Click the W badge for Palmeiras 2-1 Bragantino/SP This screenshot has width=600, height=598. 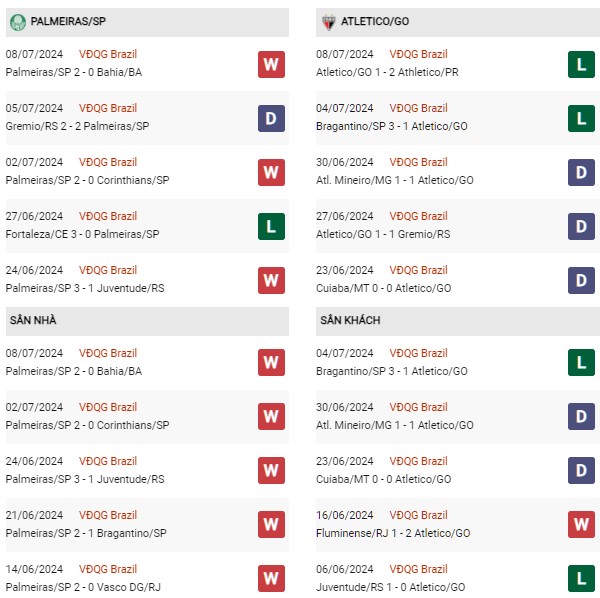coord(271,524)
